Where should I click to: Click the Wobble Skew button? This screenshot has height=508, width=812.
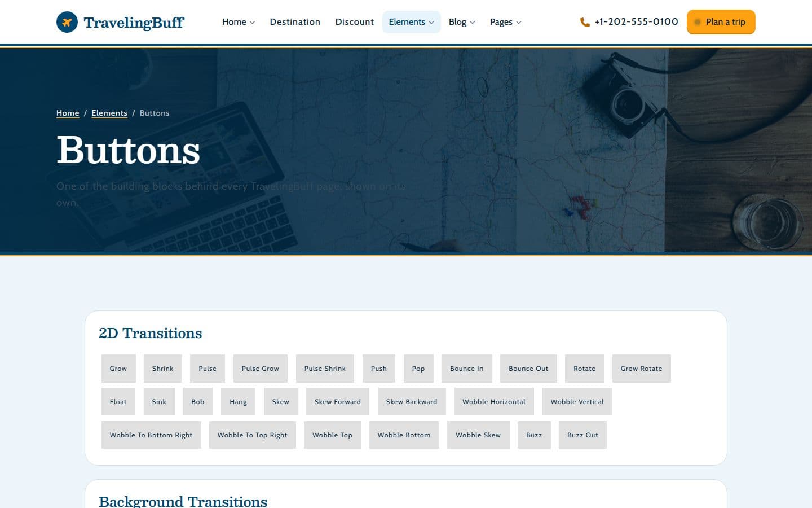tap(478, 435)
